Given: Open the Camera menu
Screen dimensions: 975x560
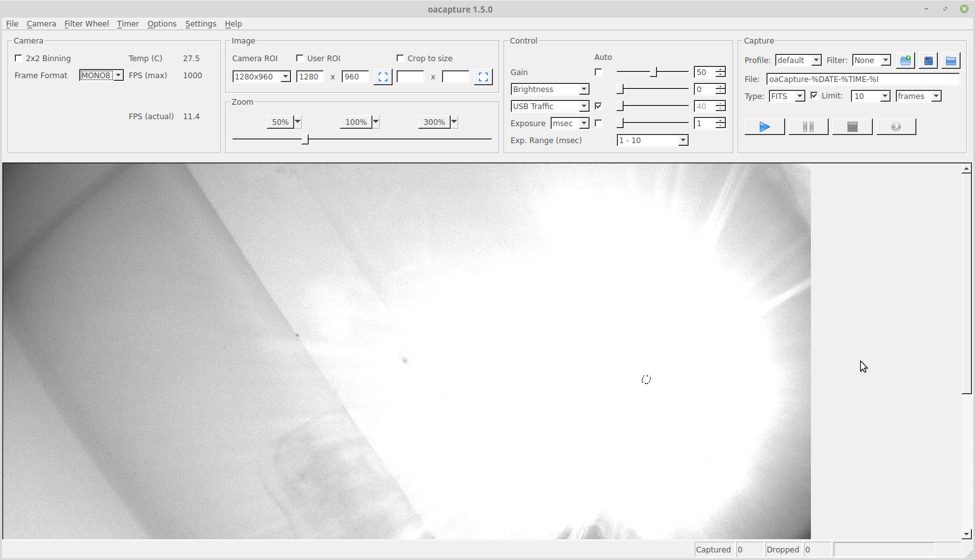Looking at the screenshot, I should pos(41,23).
